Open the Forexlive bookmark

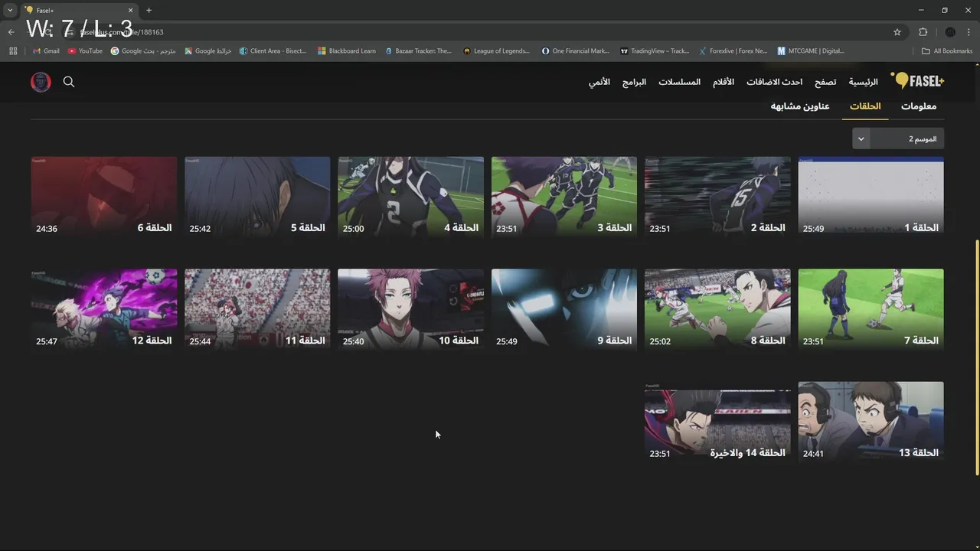(x=733, y=51)
